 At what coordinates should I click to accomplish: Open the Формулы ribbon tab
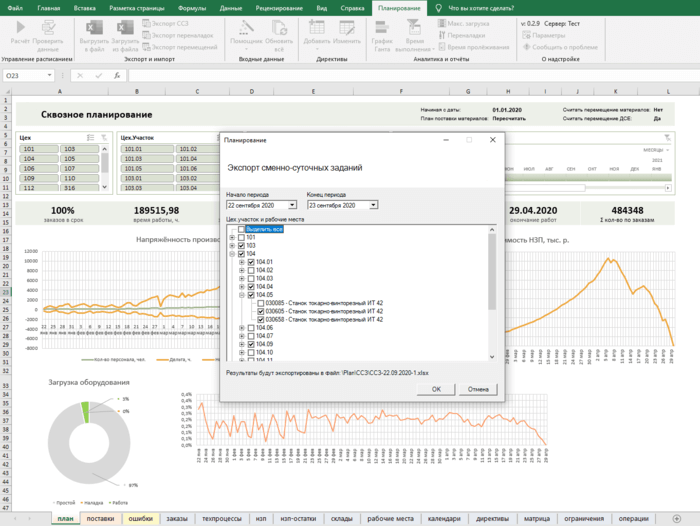(191, 7)
